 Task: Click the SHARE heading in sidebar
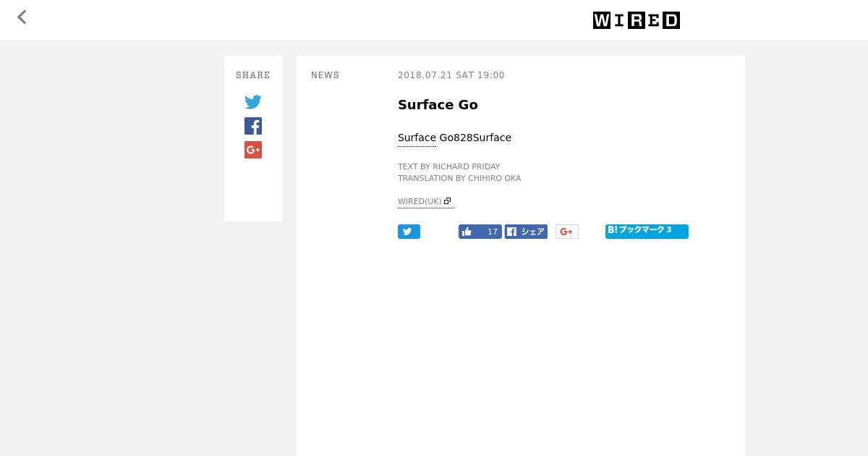point(253,75)
